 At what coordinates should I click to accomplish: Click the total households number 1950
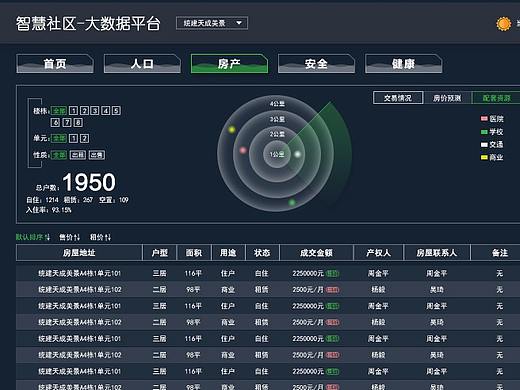(x=89, y=182)
